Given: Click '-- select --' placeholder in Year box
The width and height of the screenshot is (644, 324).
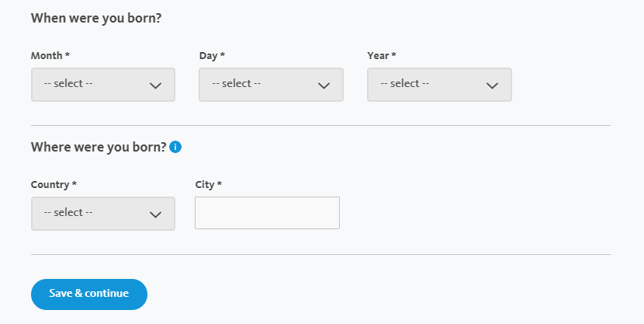Looking at the screenshot, I should (404, 83).
